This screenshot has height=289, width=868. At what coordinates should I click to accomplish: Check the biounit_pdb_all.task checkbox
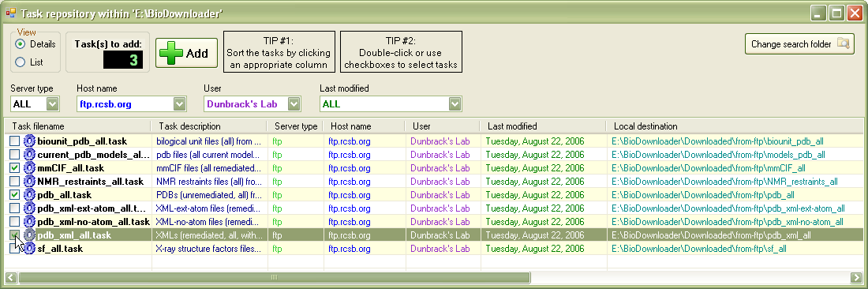[14, 141]
